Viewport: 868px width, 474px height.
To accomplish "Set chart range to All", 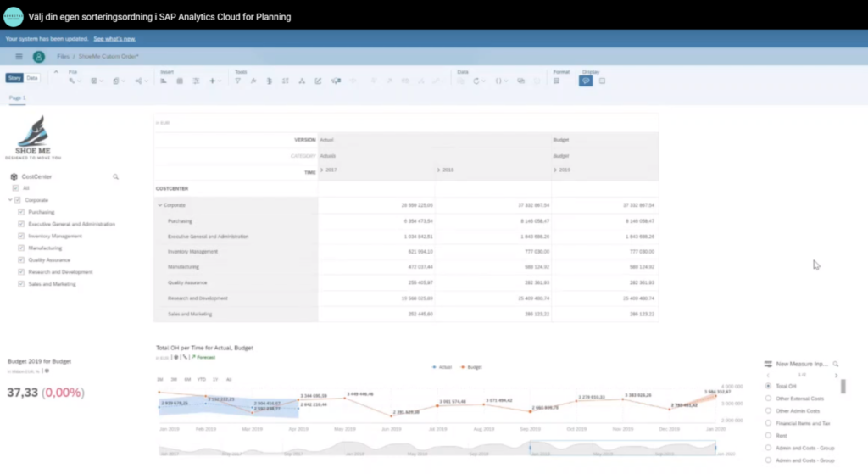I will [x=229, y=379].
